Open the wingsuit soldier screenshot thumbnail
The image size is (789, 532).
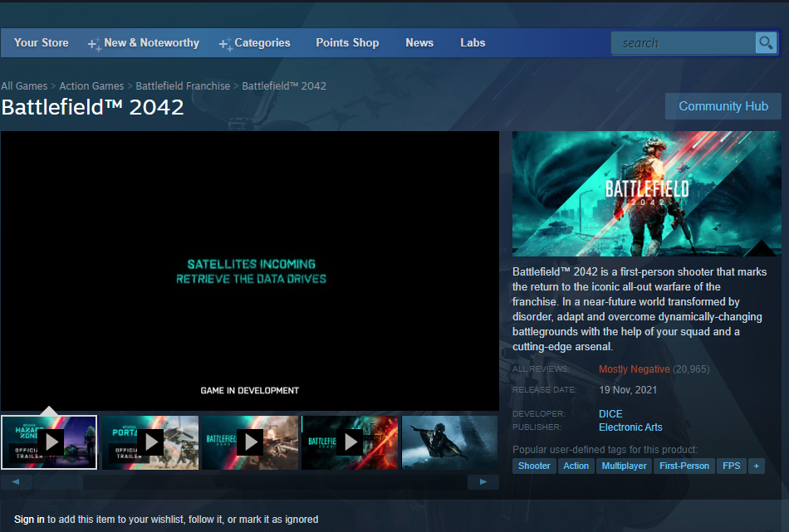(x=449, y=442)
